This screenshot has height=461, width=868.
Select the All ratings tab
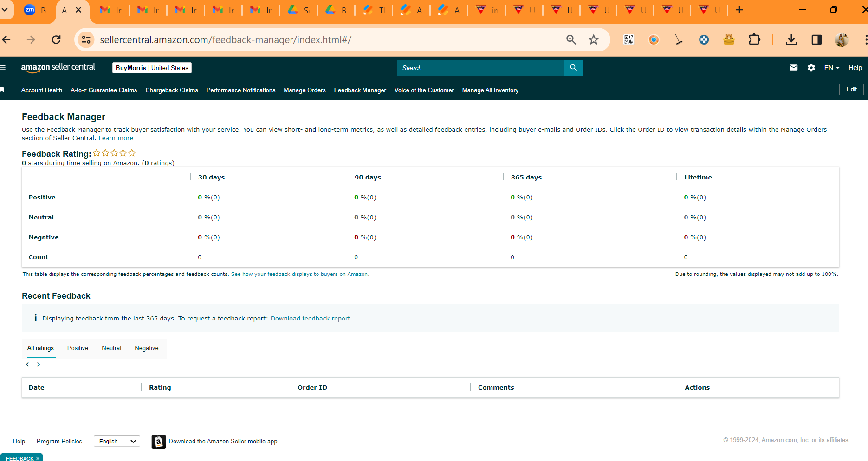40,348
